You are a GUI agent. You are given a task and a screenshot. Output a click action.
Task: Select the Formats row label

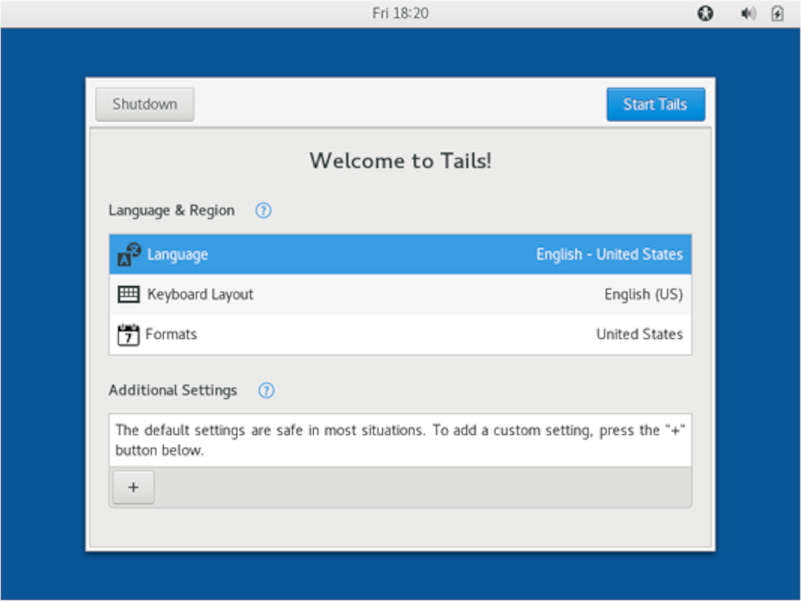[x=171, y=335]
